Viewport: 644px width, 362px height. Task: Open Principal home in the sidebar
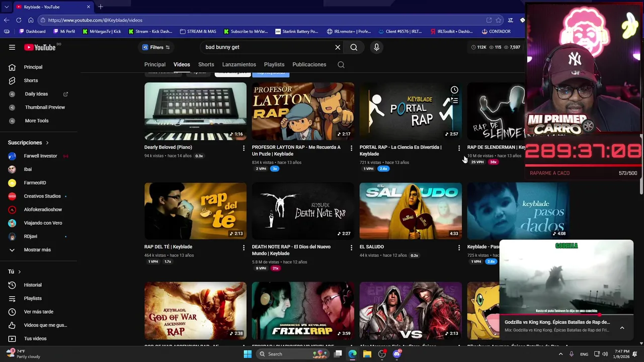tap(33, 67)
